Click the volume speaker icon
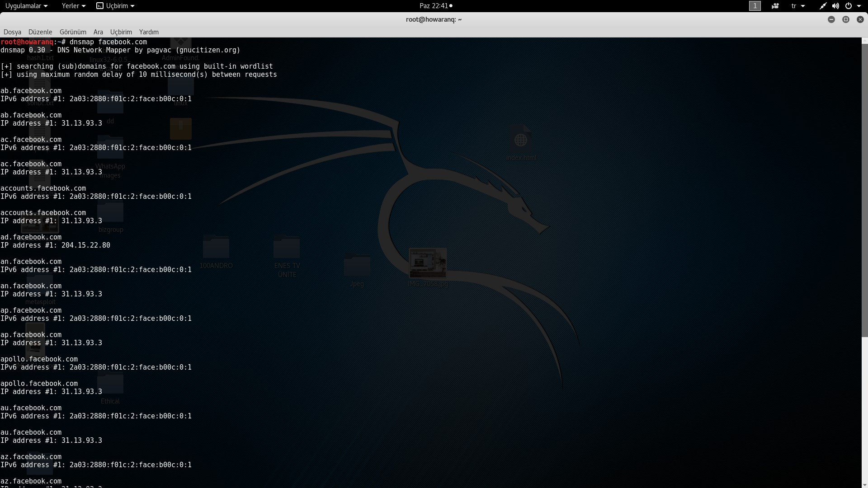The width and height of the screenshot is (868, 488). coord(835,6)
